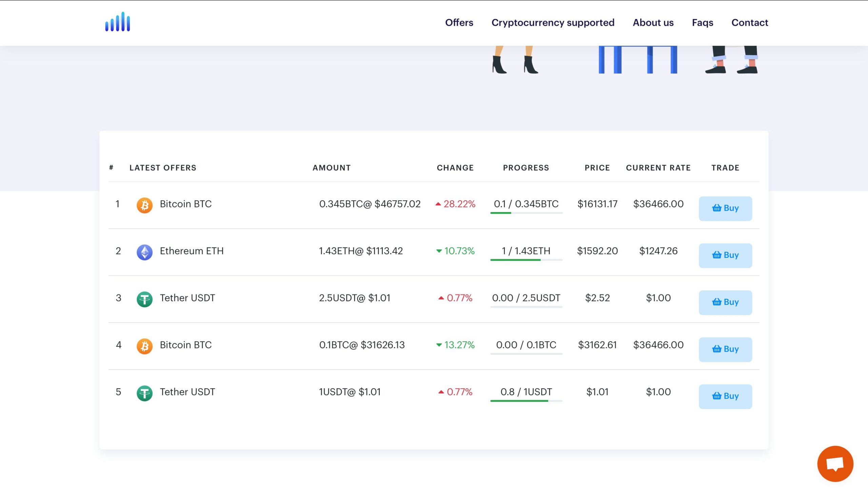Click the Bitcoin icon in row 4

click(144, 346)
